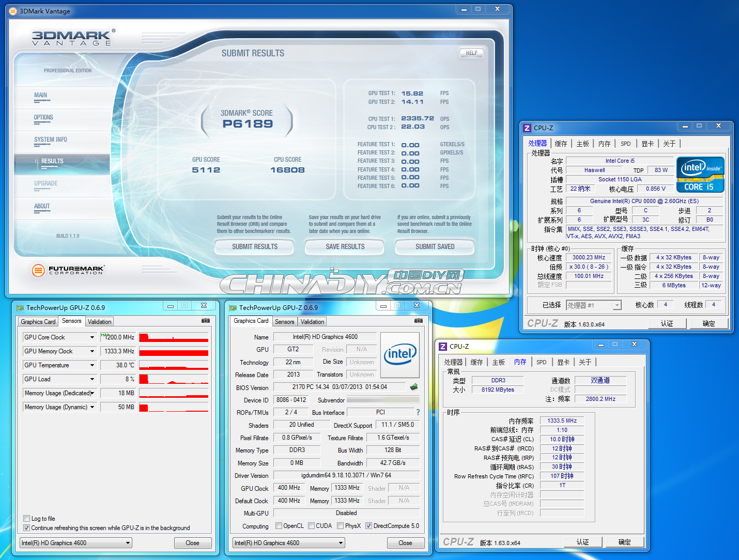Click the BIOS save chip icon next to BIOS Version
The width and height of the screenshot is (739, 560).
coord(414,386)
